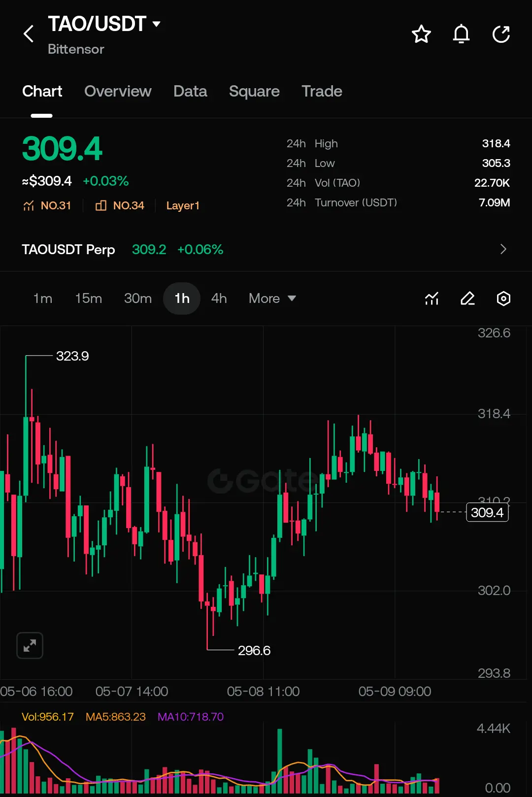532x797 pixels.
Task: Share the chart using share icon
Action: click(x=501, y=34)
